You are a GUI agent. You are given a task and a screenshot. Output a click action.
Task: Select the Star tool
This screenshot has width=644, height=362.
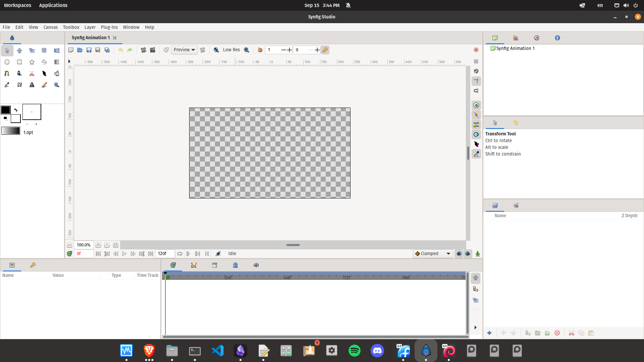tap(32, 62)
